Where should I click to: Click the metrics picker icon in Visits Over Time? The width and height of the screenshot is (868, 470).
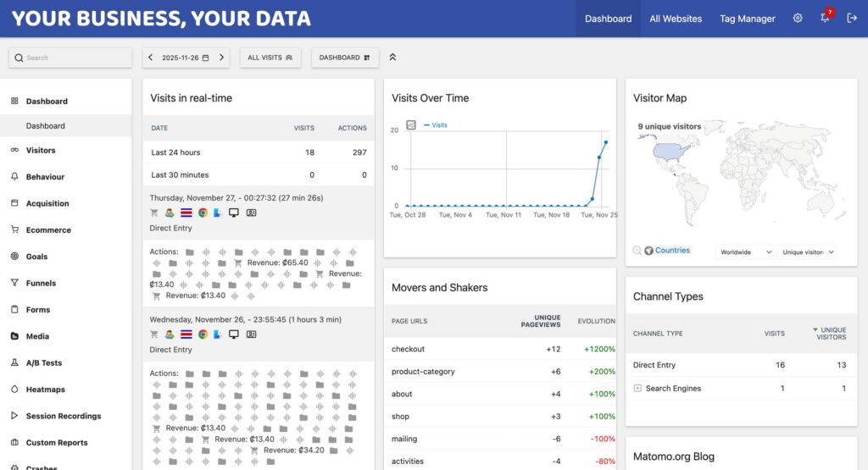(x=411, y=124)
